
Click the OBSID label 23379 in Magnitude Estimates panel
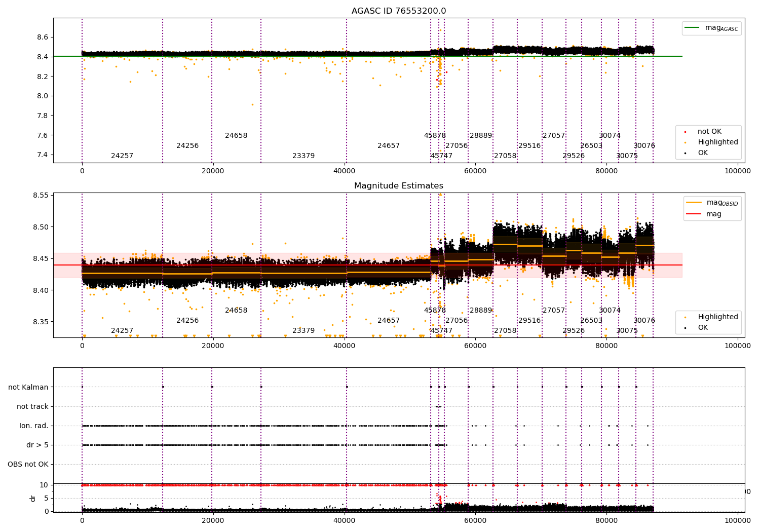point(303,331)
